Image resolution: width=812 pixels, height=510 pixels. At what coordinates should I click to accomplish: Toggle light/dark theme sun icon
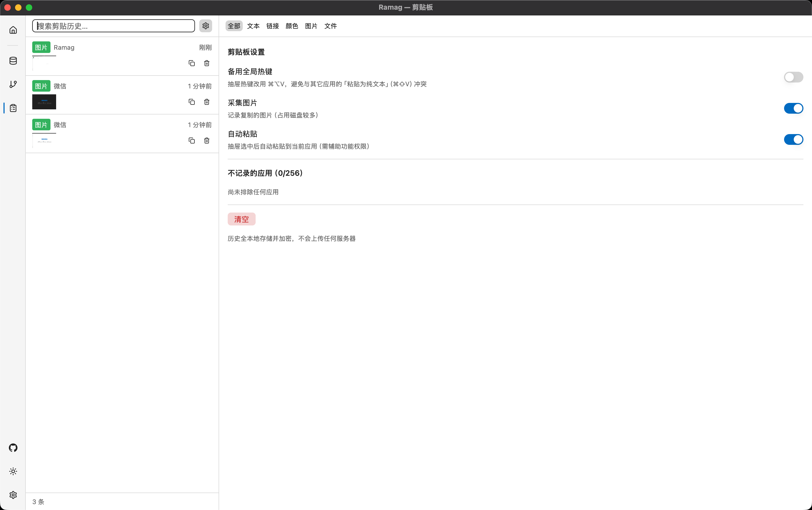[x=13, y=471]
